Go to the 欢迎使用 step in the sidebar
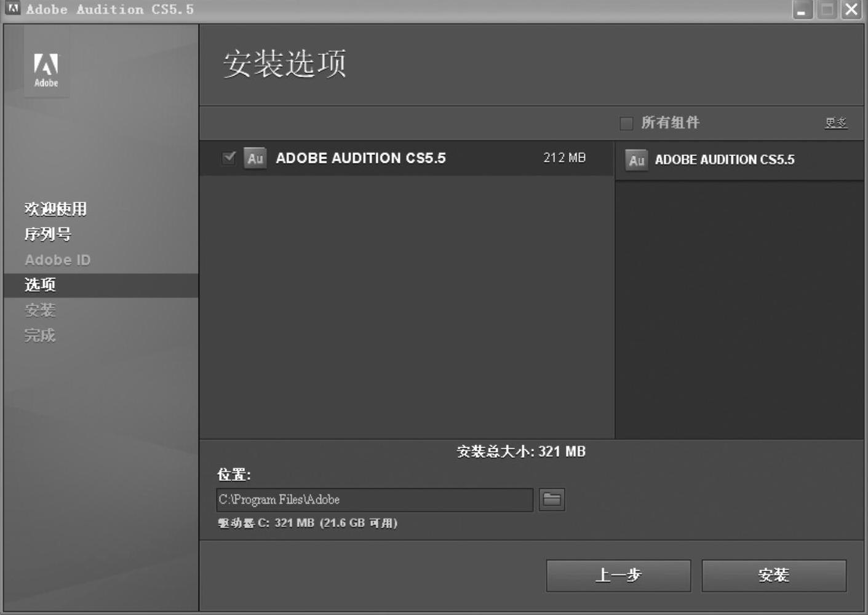 (x=55, y=209)
